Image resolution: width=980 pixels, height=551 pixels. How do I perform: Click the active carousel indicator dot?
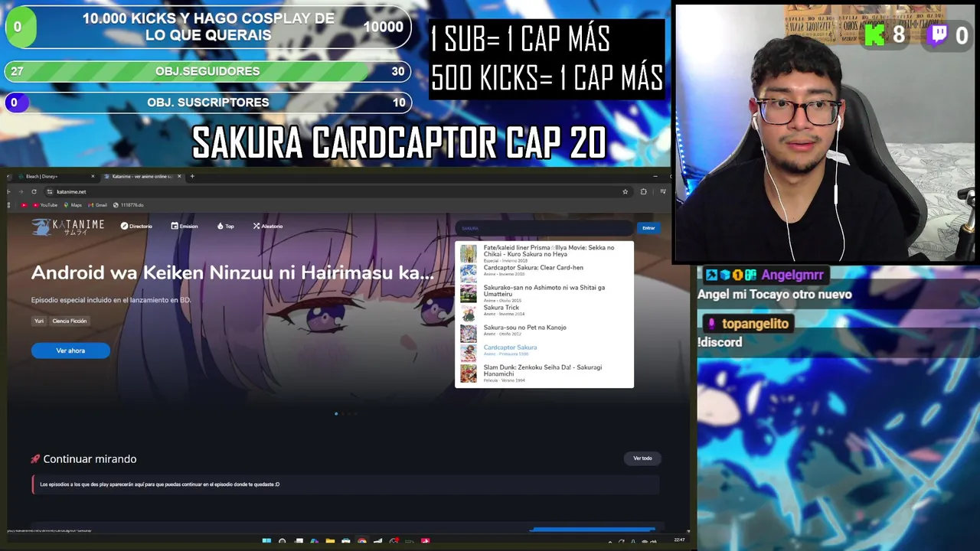click(x=336, y=414)
